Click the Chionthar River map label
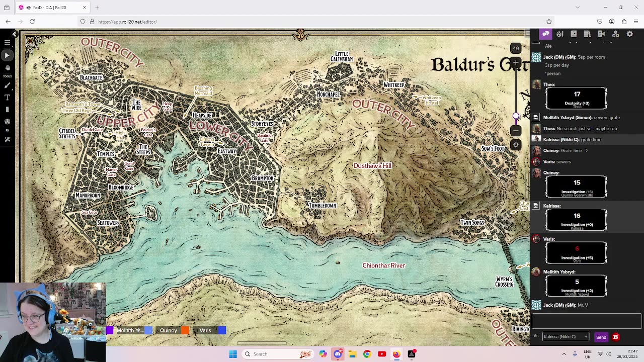Screen dimensions: 644x362 tap(384, 265)
